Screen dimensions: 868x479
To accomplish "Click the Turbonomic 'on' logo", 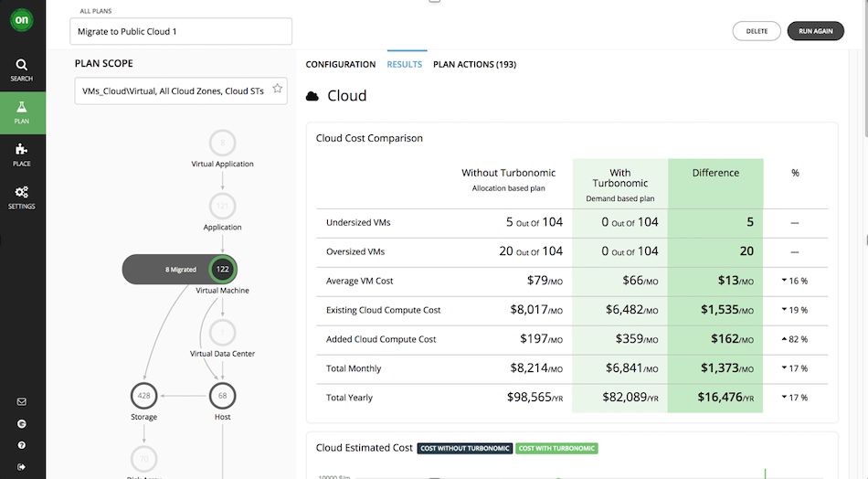I will (x=22, y=20).
